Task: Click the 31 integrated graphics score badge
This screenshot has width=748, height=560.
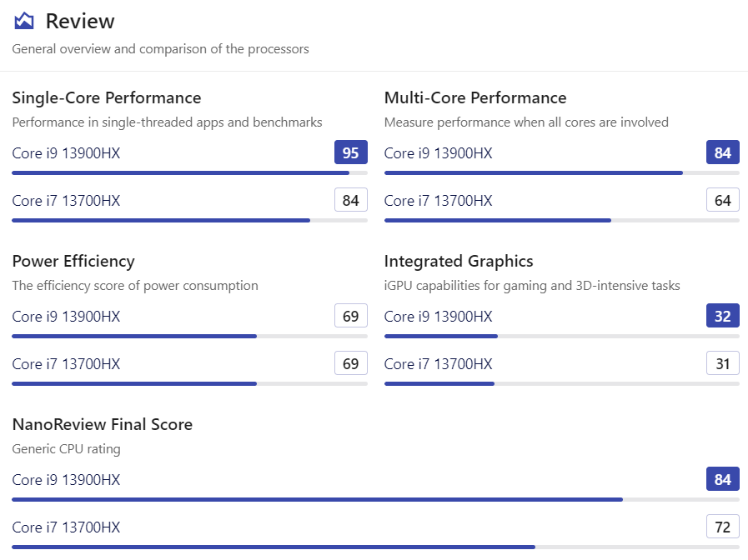Action: 723,363
